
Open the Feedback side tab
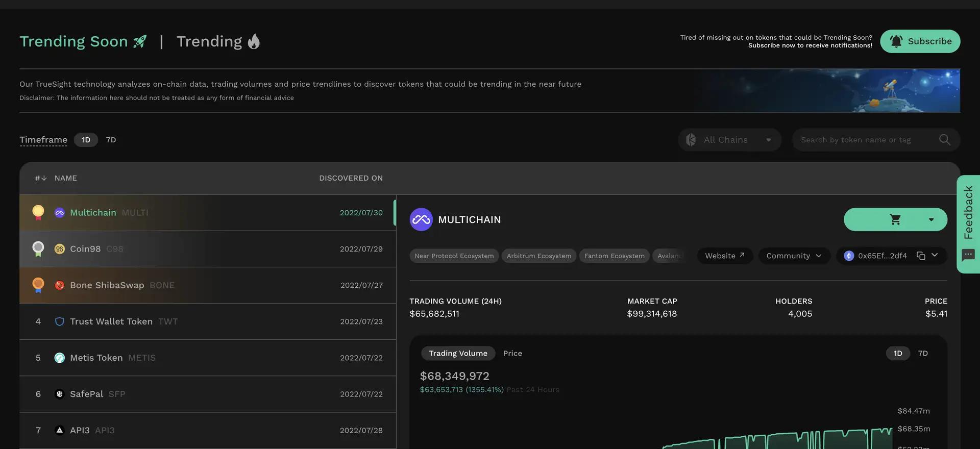pyautogui.click(x=968, y=224)
